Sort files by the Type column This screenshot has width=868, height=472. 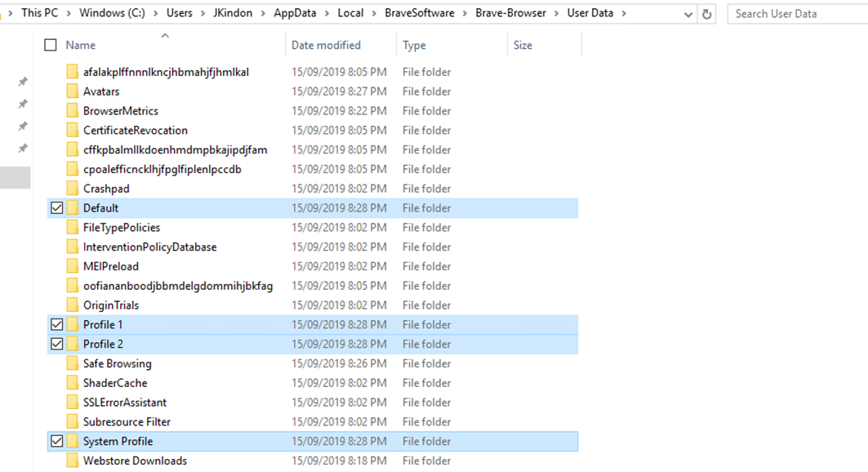[414, 46]
